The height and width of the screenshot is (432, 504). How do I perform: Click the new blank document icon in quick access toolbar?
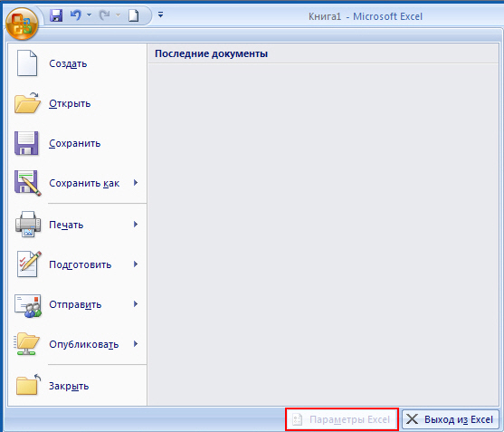click(x=134, y=15)
